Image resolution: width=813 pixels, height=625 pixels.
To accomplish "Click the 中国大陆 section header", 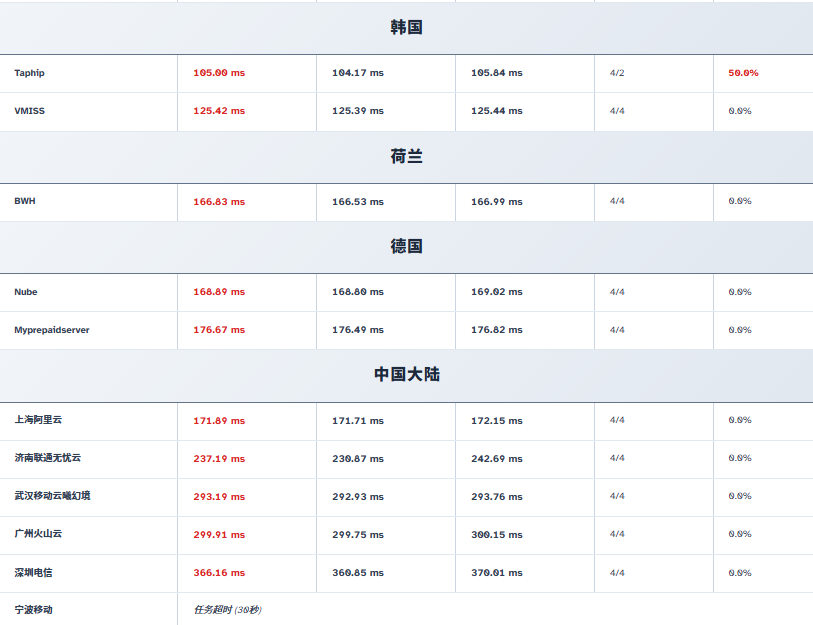I will point(406,374).
